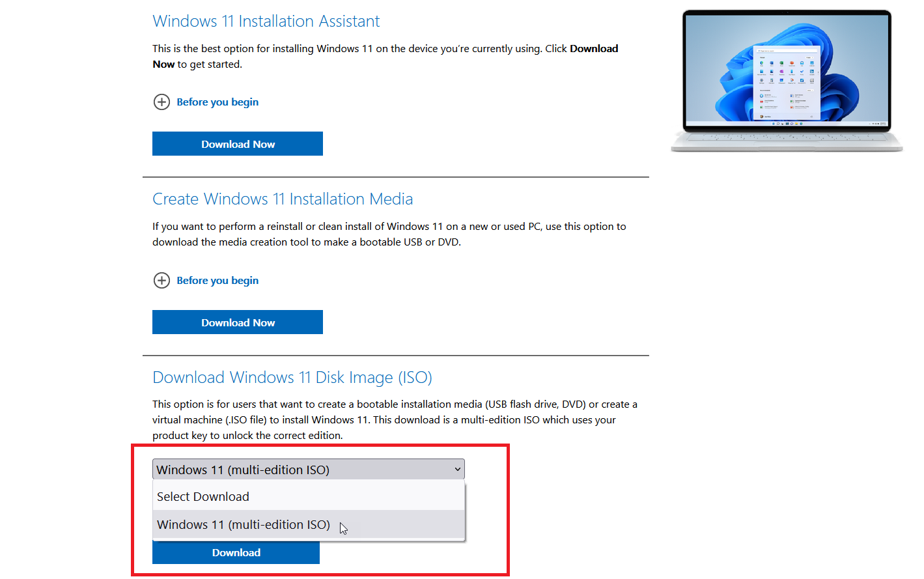
Task: Select 'Windows 11 (multi-edition ISO)' from the list
Action: coord(243,524)
